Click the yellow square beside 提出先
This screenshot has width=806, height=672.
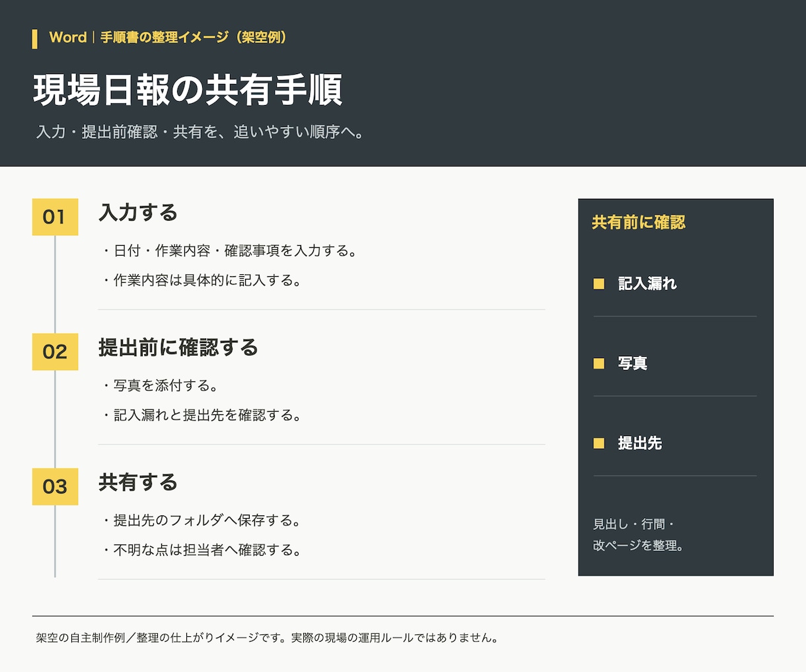tap(599, 443)
